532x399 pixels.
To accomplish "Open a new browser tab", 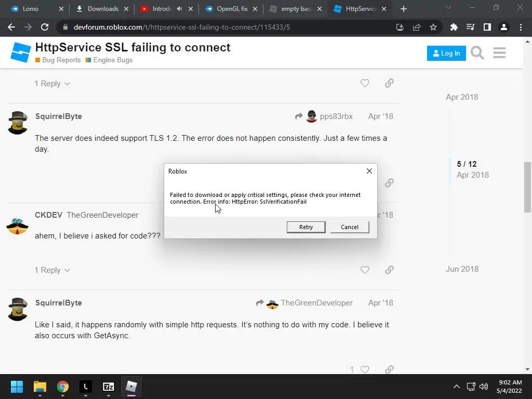I will tap(403, 9).
